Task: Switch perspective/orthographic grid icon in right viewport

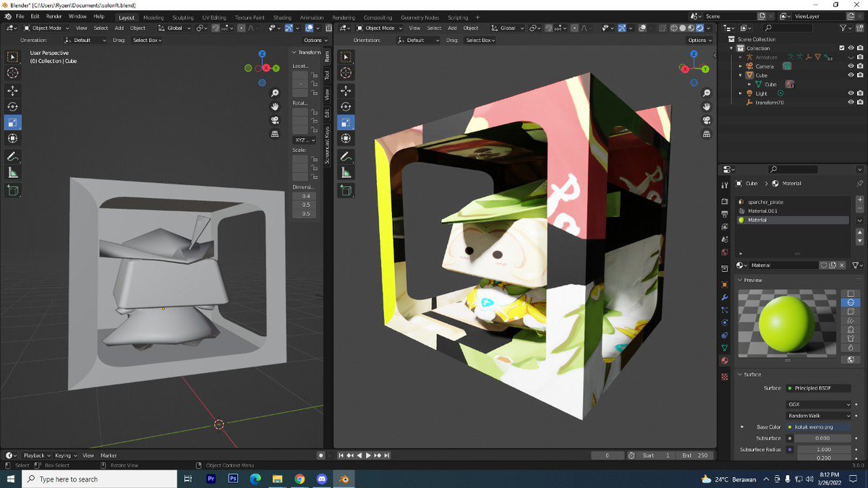Action: 706,133
